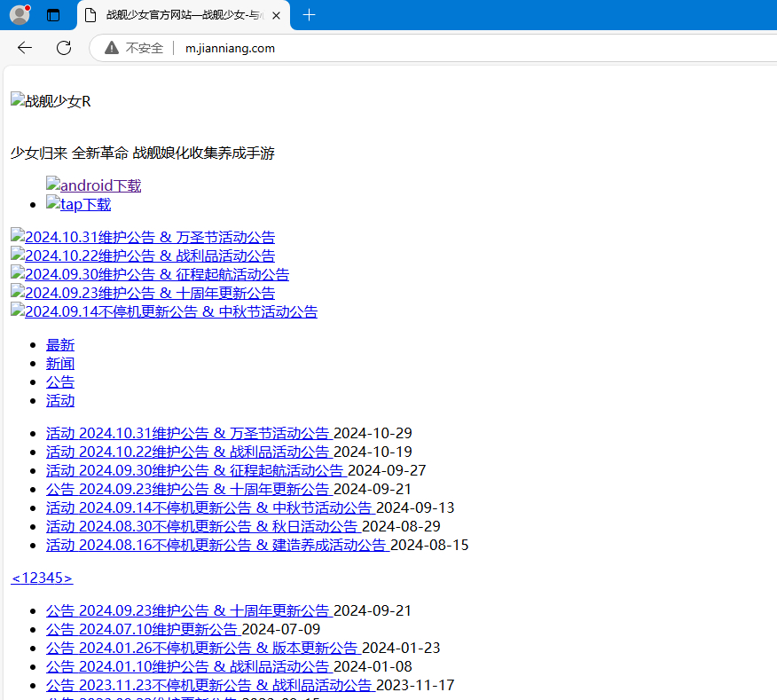Open 活动 2024.08.30不停机更新公告 & 秋日活动公告

pyautogui.click(x=204, y=526)
